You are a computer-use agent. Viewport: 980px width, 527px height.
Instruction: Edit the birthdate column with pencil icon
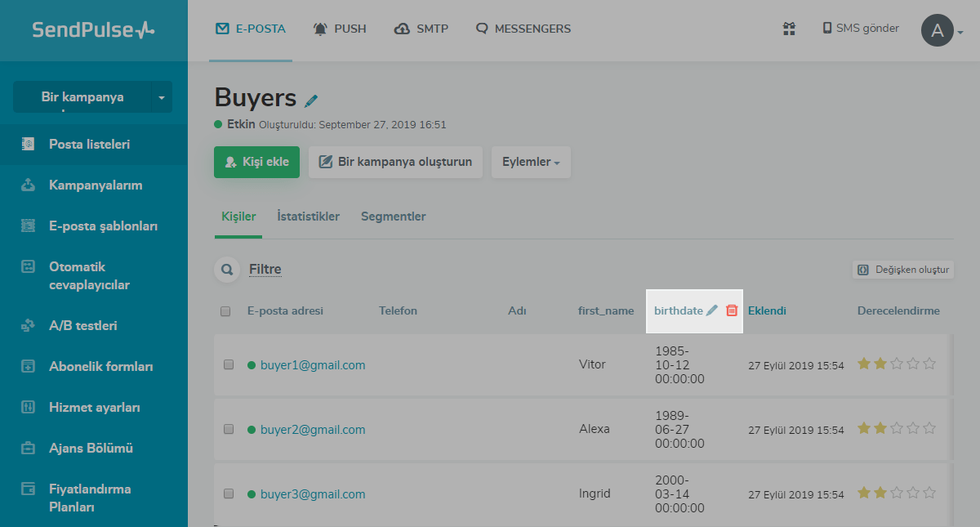coord(712,310)
